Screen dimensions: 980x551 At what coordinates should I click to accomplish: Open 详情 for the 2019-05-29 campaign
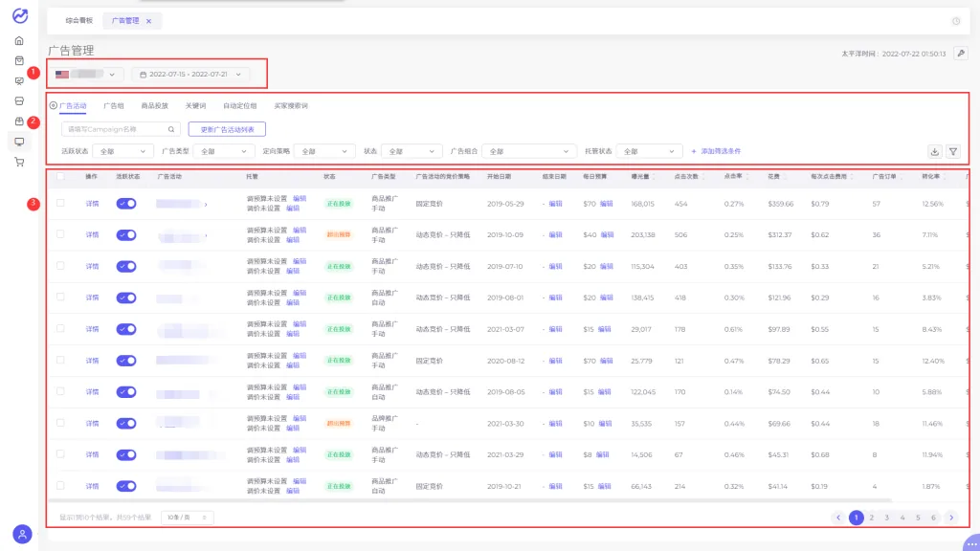click(x=92, y=204)
